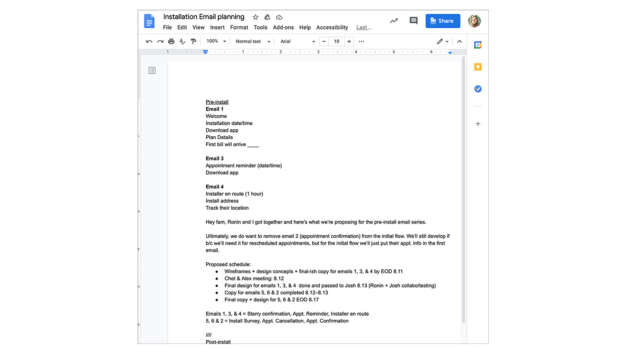Click the Google Docs home icon
The height and width of the screenshot is (364, 626).
[x=149, y=21]
